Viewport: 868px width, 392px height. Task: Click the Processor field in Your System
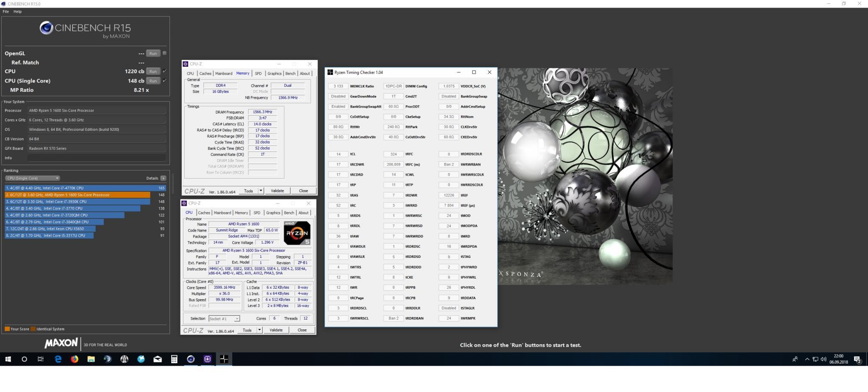97,110
